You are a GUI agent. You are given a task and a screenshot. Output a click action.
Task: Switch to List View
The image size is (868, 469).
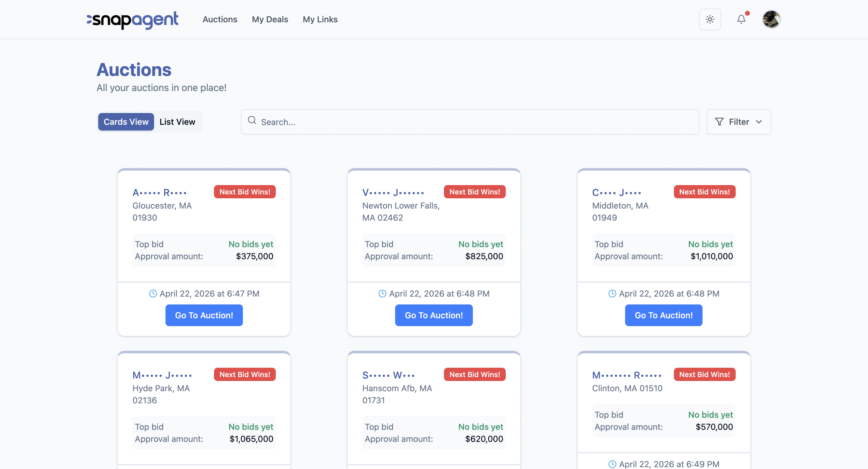[177, 122]
